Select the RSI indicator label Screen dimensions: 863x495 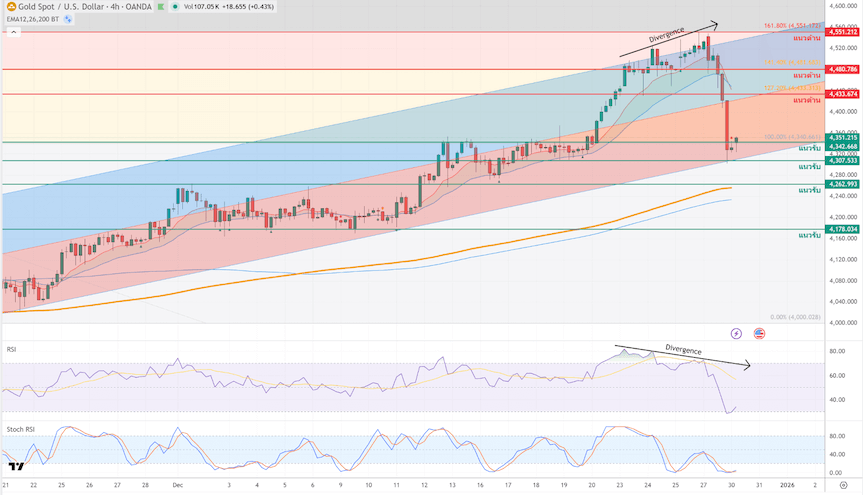click(11, 349)
